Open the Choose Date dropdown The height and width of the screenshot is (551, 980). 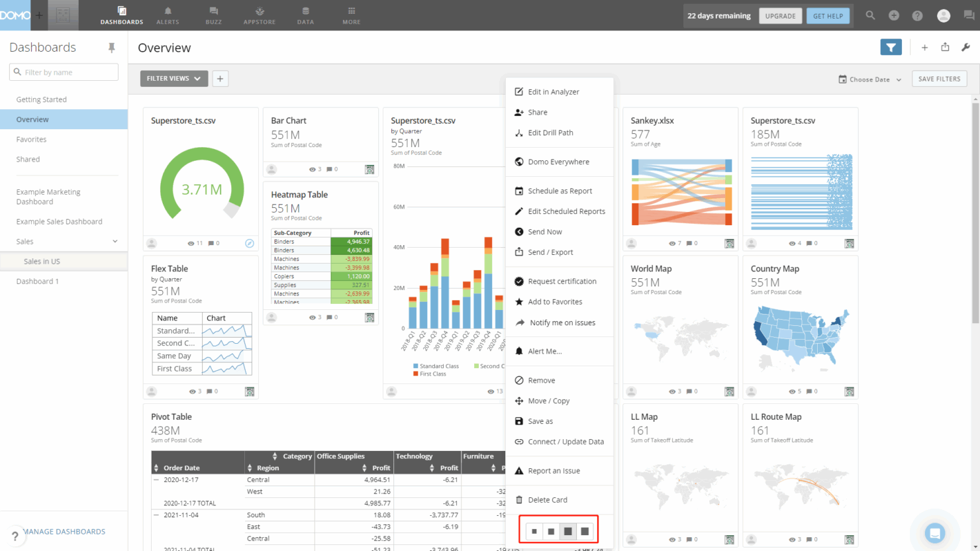point(870,79)
